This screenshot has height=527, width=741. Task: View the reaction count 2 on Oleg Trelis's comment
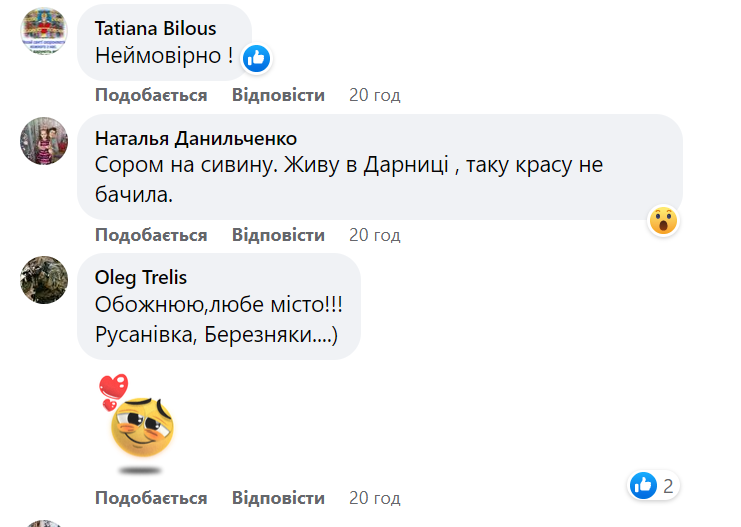point(668,487)
